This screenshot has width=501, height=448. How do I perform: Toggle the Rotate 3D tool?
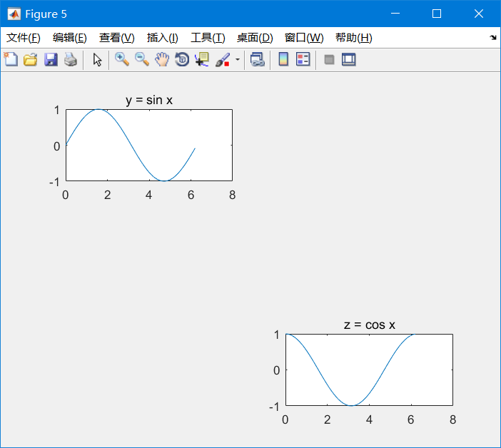182,59
